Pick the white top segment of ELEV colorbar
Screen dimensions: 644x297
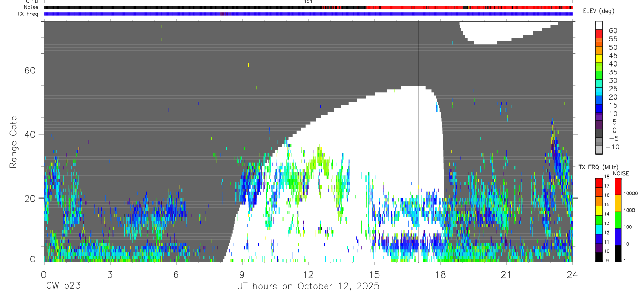[599, 25]
